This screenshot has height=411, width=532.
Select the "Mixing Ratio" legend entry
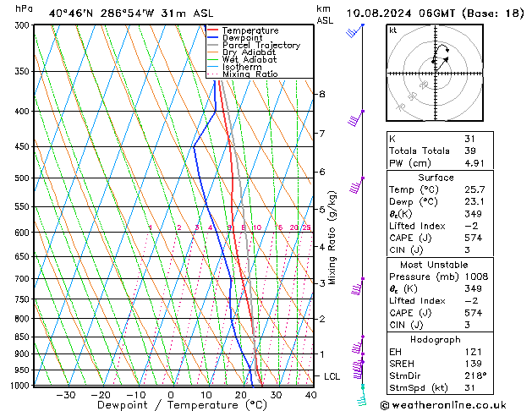click(x=250, y=74)
